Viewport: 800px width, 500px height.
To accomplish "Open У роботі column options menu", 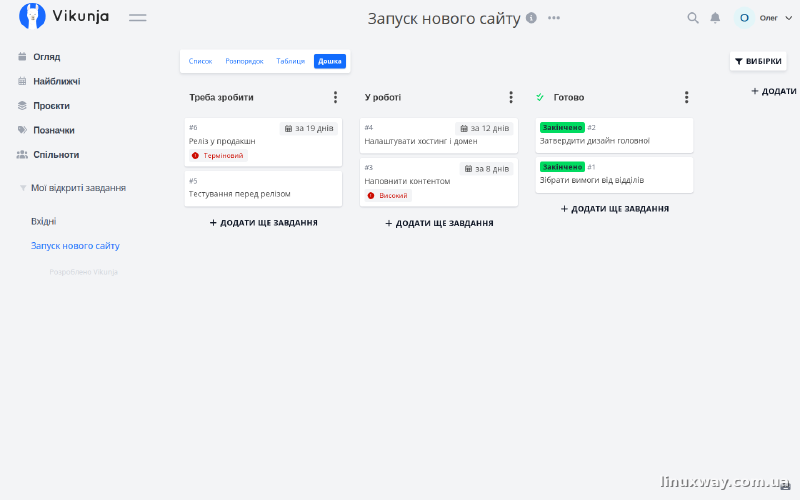I will pos(511,97).
